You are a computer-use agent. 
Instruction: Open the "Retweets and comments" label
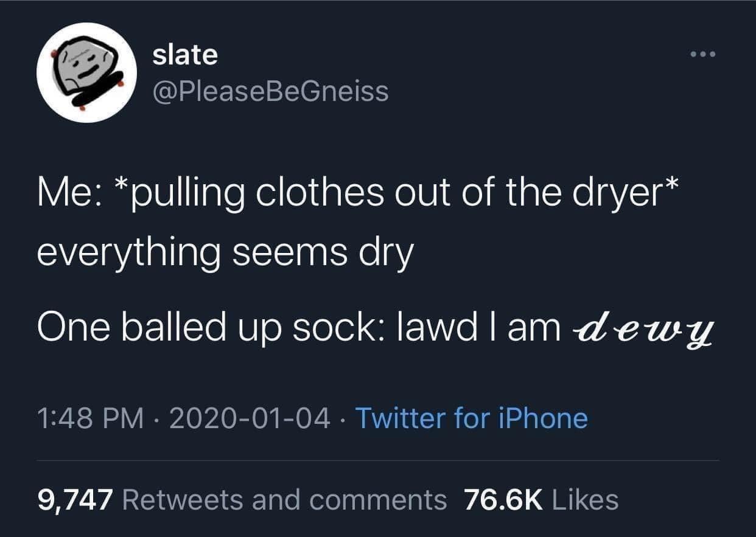(x=284, y=500)
